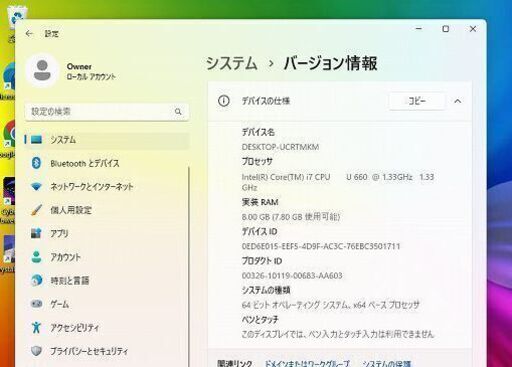
Task: Open the Bluetooth icon in sidebar
Action: pos(36,163)
